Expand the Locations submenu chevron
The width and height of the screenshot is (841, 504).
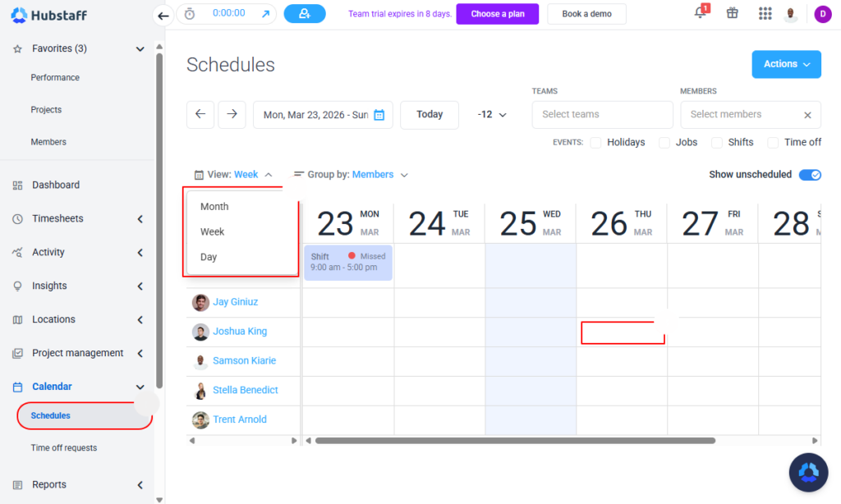[x=140, y=319]
